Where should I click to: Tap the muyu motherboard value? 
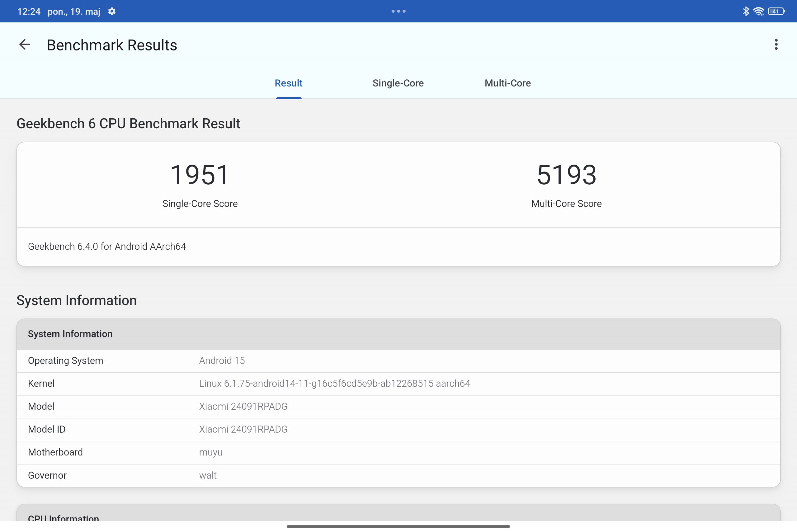pyautogui.click(x=211, y=453)
